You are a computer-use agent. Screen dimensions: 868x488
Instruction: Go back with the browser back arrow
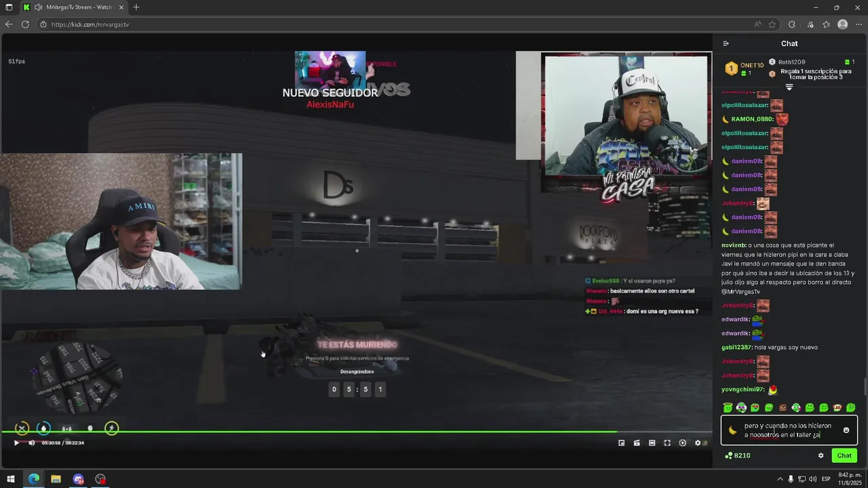(9, 24)
